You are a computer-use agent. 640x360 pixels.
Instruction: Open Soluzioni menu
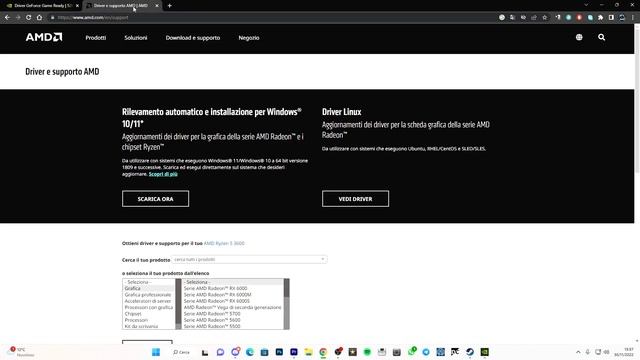tap(136, 38)
